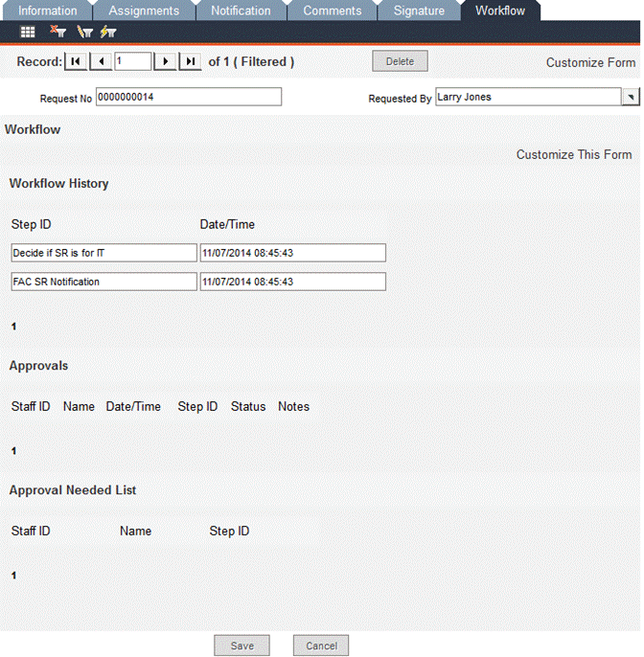Click the quick filter lightning icon
The height and width of the screenshot is (657, 644).
107,32
